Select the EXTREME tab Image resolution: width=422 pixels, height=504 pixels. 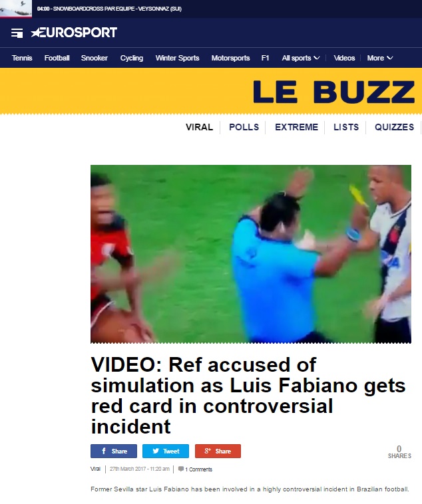pyautogui.click(x=296, y=127)
